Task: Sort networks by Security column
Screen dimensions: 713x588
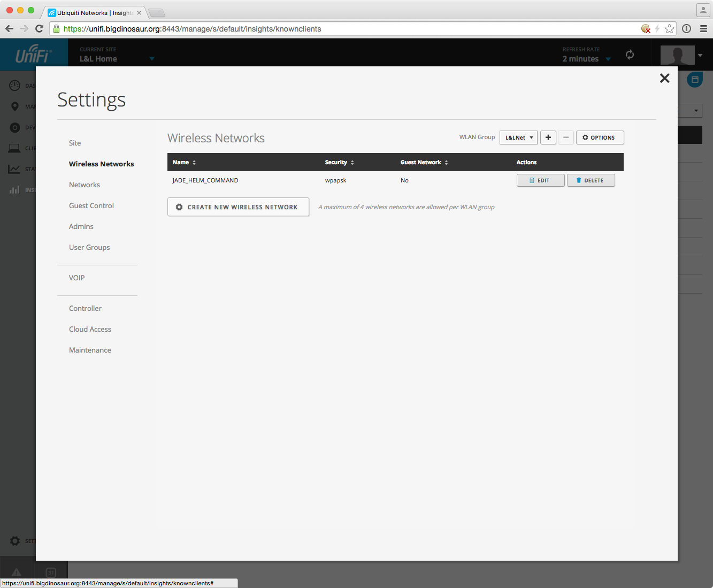Action: (x=339, y=162)
